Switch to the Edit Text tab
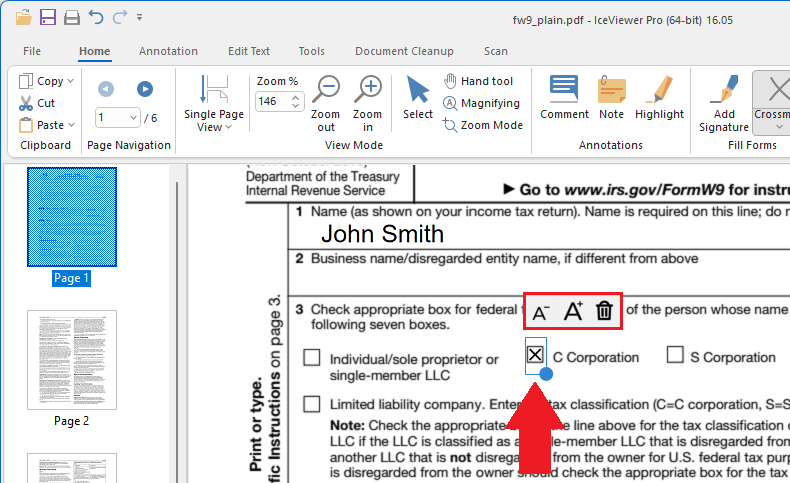 [249, 51]
